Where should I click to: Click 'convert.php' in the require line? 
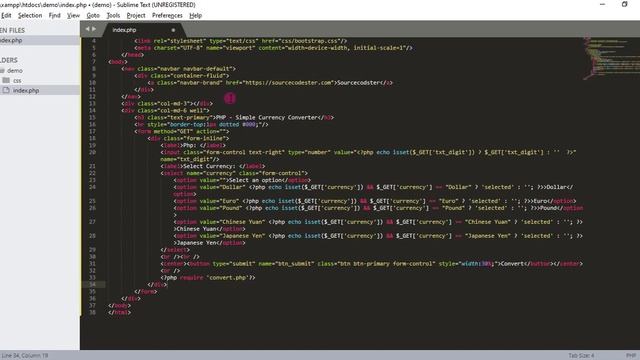[x=228, y=278]
